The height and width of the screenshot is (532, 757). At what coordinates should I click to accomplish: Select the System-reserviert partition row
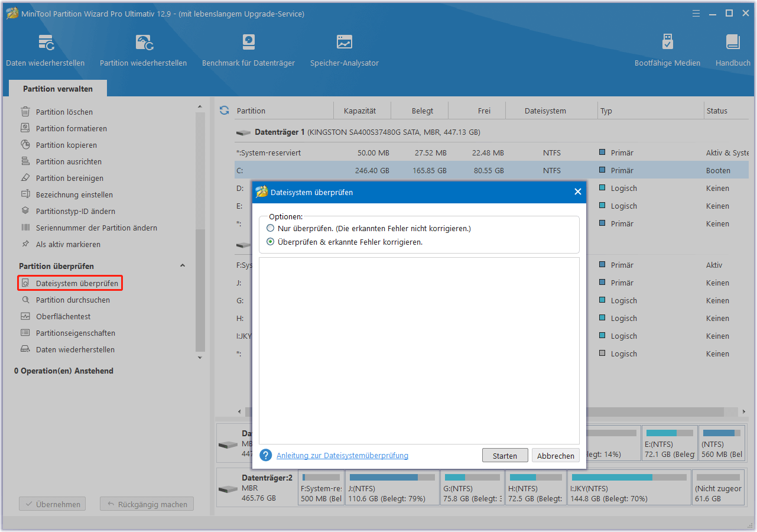tap(492, 153)
